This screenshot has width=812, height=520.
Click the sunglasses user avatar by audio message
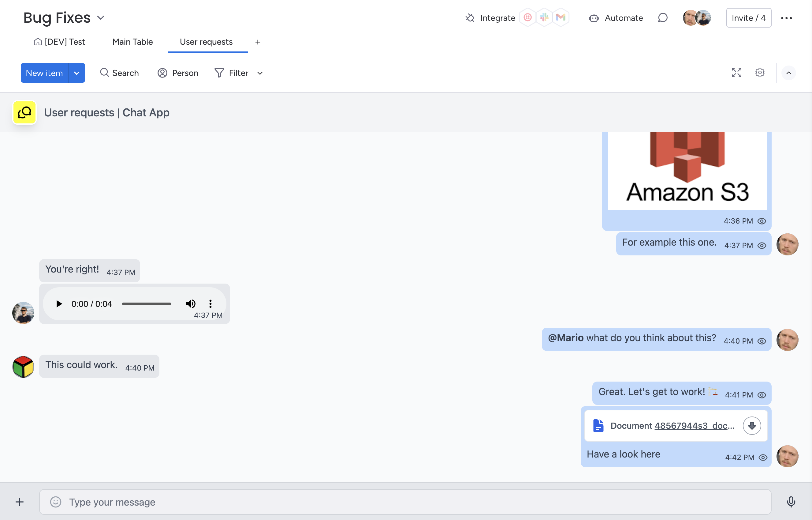click(23, 313)
